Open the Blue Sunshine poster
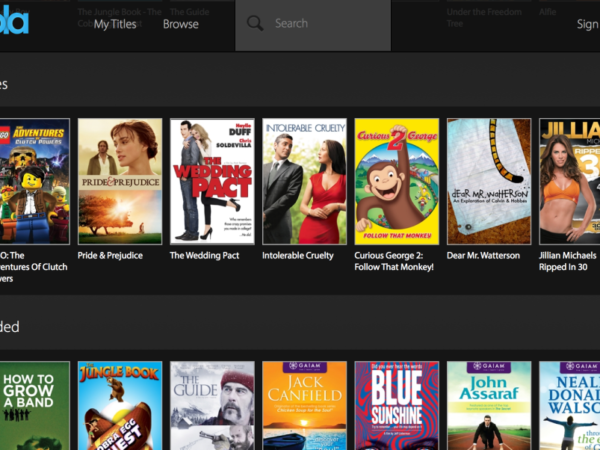600x450 pixels. pyautogui.click(x=396, y=406)
